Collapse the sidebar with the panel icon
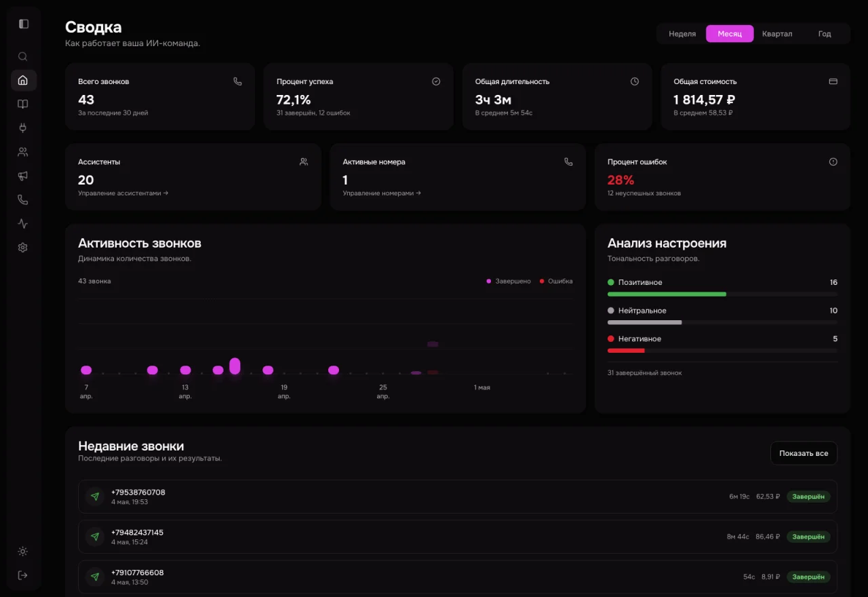This screenshot has width=868, height=597. [x=24, y=24]
